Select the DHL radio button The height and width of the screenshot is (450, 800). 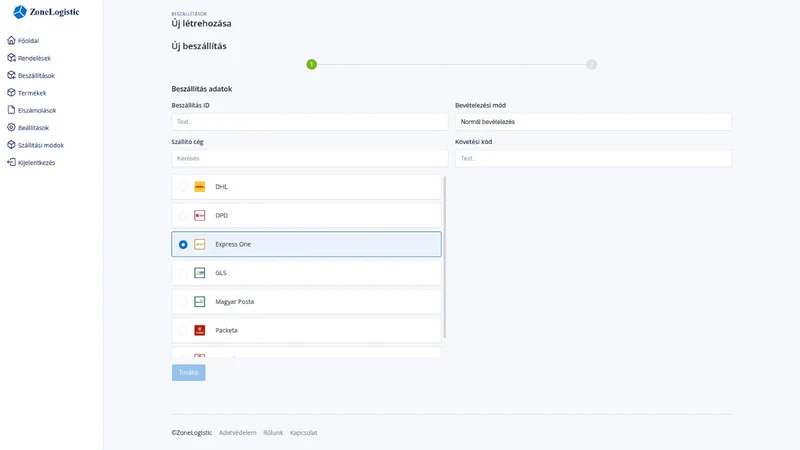click(183, 187)
